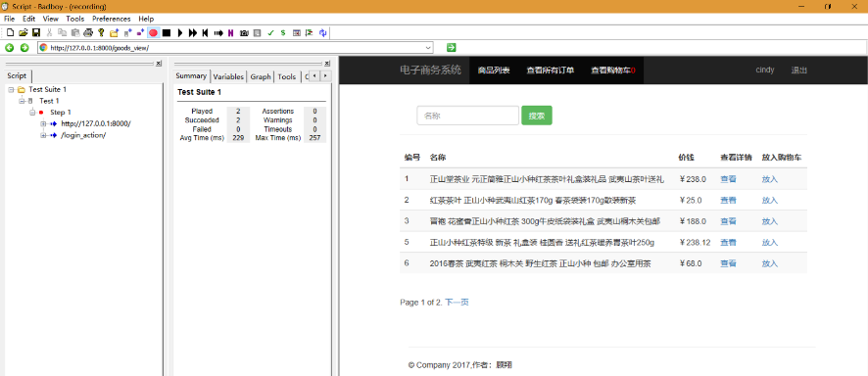This screenshot has height=376, width=868.
Task: Play the script with the single triangle
Action: pos(179,33)
